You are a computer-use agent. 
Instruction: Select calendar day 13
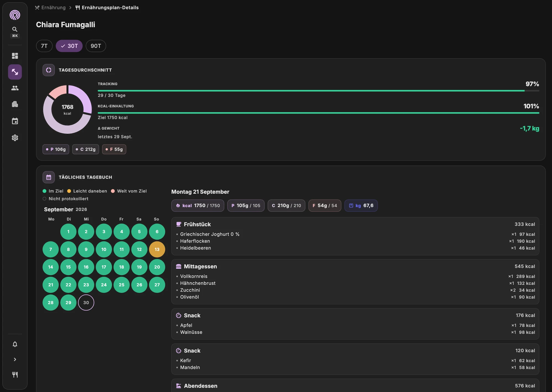pyautogui.click(x=157, y=249)
